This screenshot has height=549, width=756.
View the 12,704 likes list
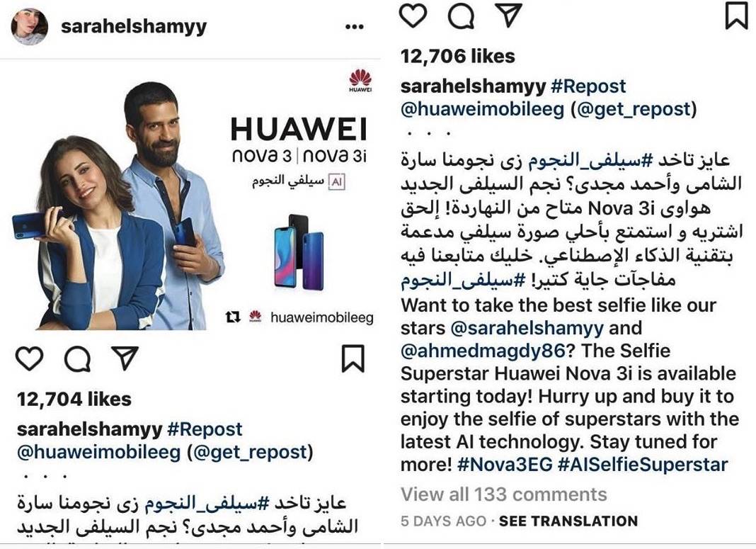tap(74, 400)
